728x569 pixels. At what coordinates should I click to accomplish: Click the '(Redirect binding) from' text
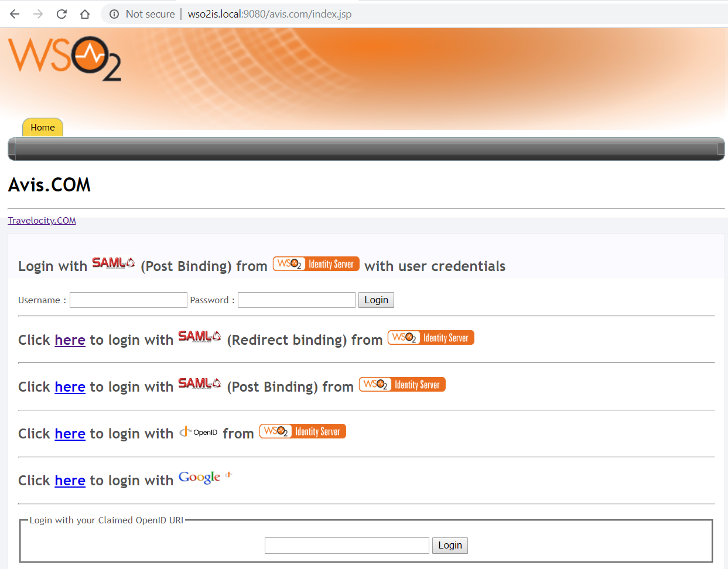point(305,340)
